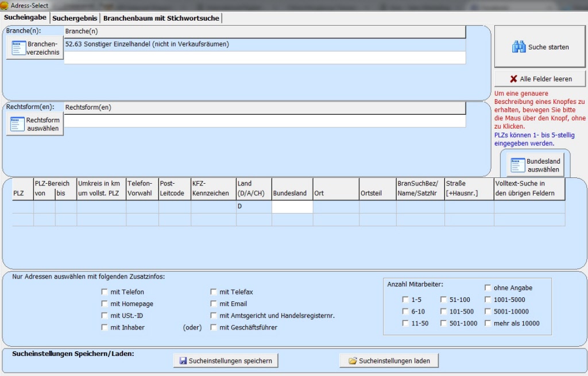Enable the mit Telefon checkbox

[x=105, y=292]
